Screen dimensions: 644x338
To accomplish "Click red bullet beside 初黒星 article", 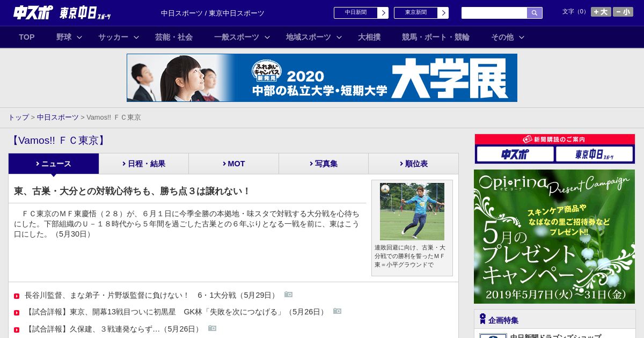I will pyautogui.click(x=17, y=313).
